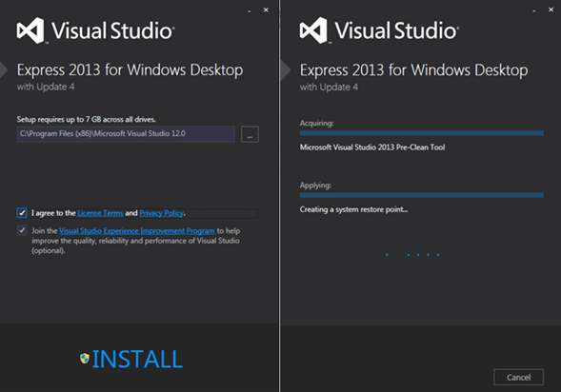Toggle the Experience Improvement Program checkbox
The image size is (561, 392).
pos(22,230)
